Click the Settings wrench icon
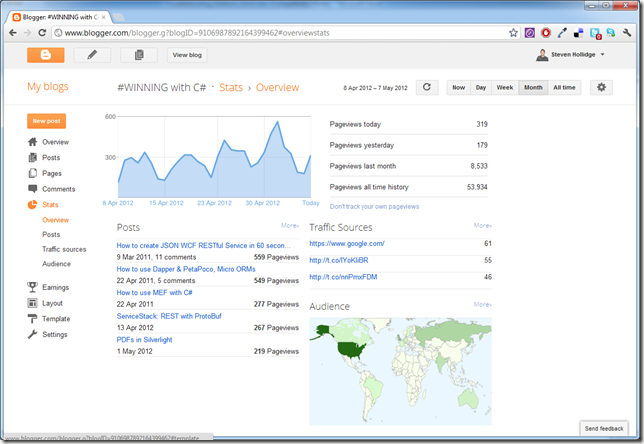This screenshot has height=444, width=644. tap(32, 334)
